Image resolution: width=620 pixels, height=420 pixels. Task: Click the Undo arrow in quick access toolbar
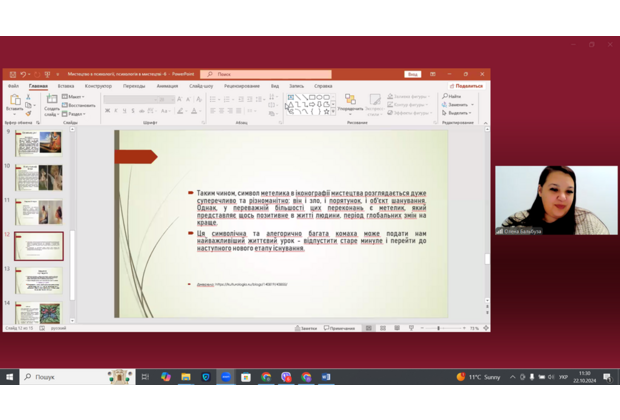[24, 74]
